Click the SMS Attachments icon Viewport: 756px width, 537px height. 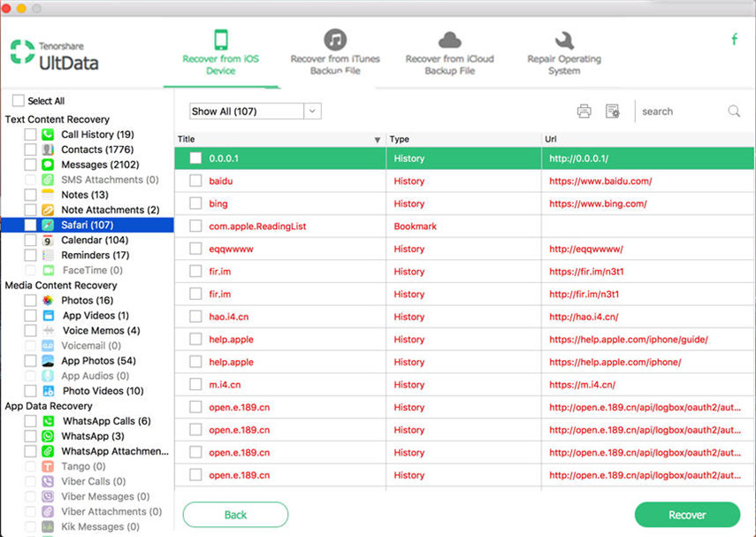tap(48, 180)
